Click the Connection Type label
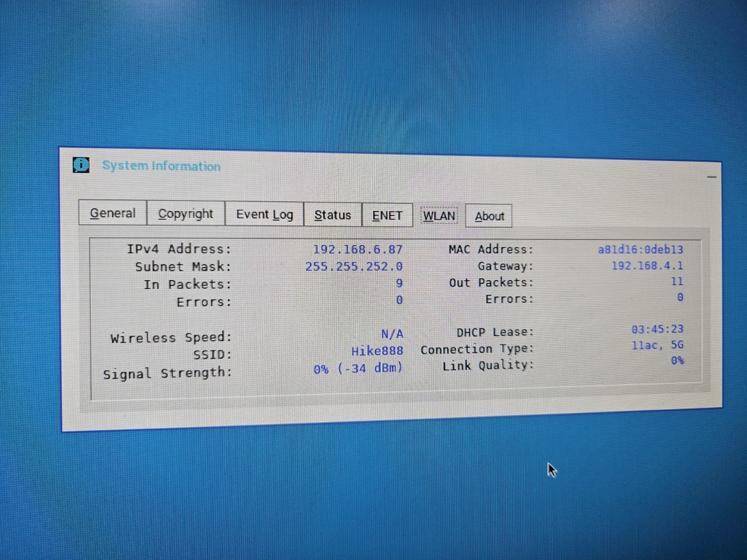The width and height of the screenshot is (747, 560). 477,349
